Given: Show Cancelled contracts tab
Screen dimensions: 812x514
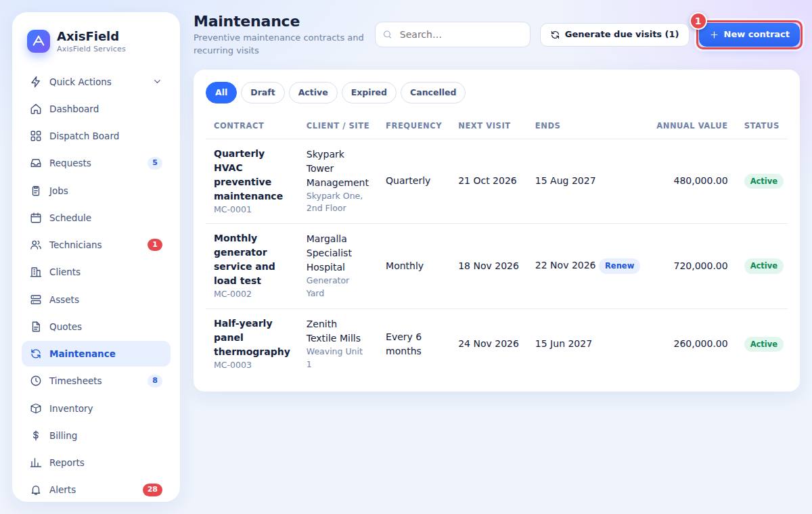Looking at the screenshot, I should (x=433, y=93).
